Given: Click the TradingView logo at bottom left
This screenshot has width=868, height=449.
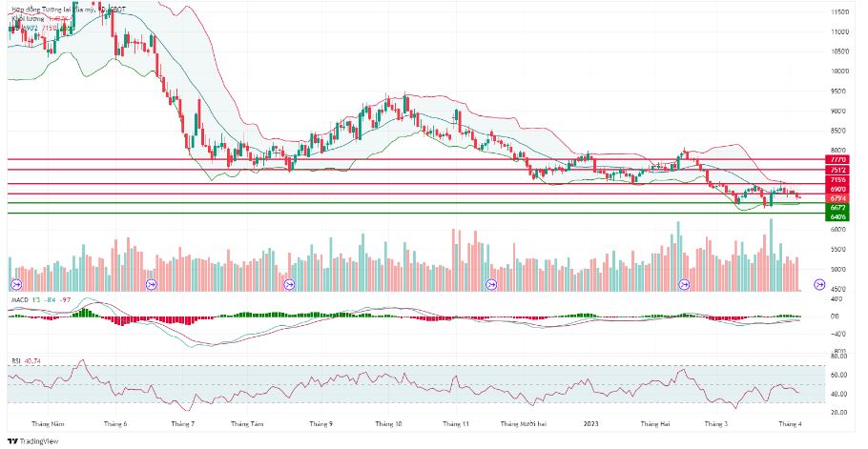Looking at the screenshot, I should pyautogui.click(x=32, y=441).
